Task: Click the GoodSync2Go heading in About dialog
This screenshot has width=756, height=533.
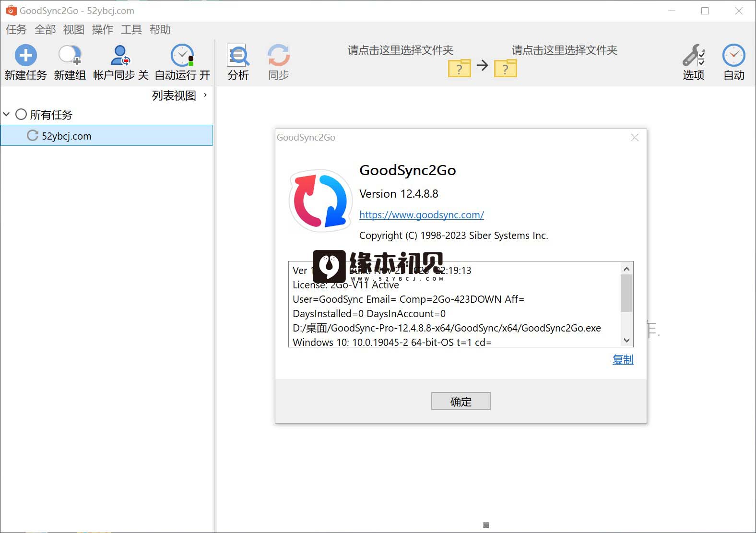Action: [408, 170]
